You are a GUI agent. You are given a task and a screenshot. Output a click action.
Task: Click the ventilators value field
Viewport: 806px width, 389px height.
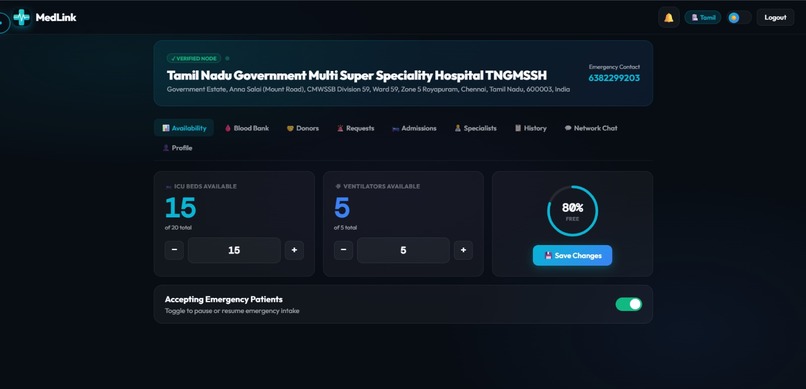point(404,250)
